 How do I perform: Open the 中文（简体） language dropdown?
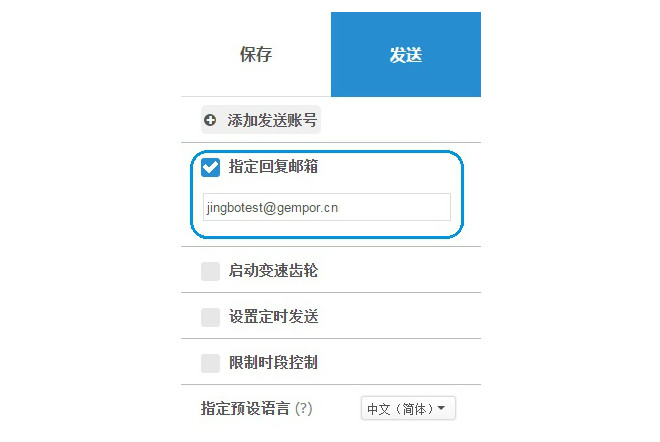click(x=408, y=408)
